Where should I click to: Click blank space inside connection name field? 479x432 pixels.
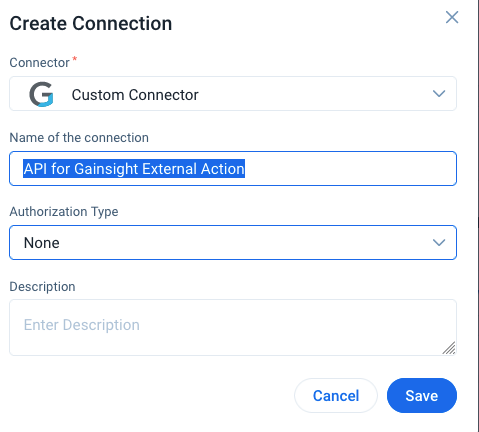click(350, 169)
